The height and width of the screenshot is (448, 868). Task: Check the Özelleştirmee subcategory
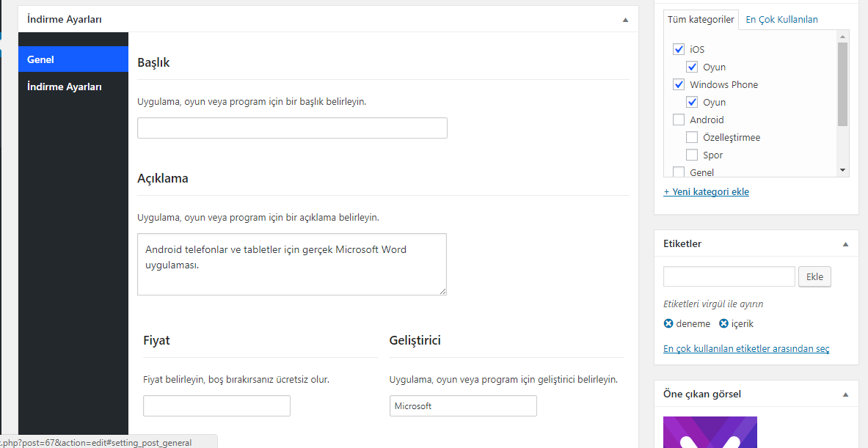click(691, 137)
